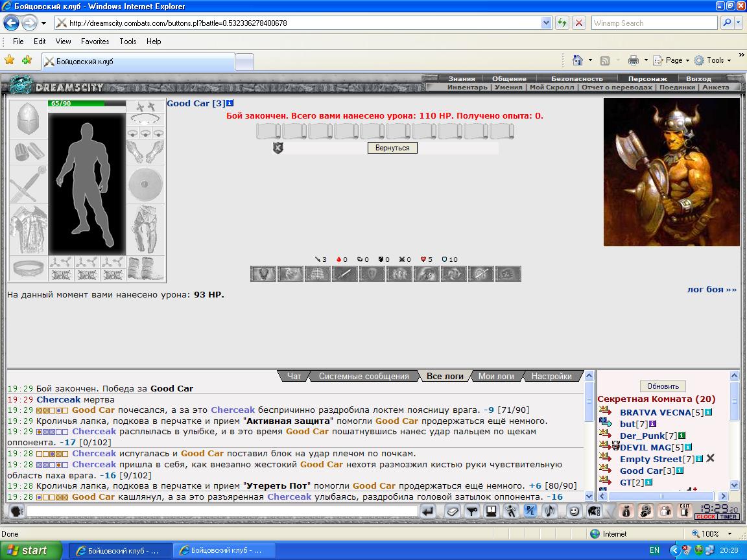Send chat with the return arrow icon
Viewport: 747px width, 560px height.
pyautogui.click(x=428, y=511)
